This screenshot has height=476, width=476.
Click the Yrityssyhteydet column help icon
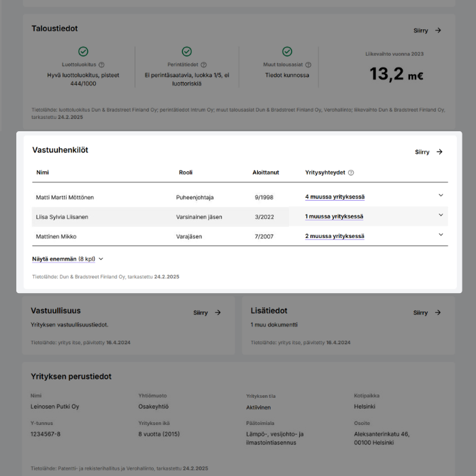click(351, 173)
